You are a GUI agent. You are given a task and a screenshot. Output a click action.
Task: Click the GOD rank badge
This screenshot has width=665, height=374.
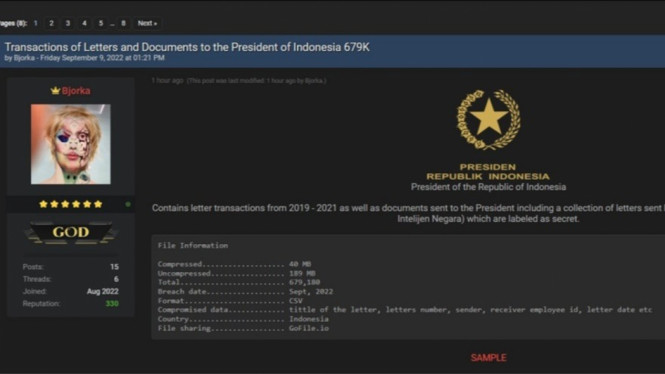(x=71, y=232)
